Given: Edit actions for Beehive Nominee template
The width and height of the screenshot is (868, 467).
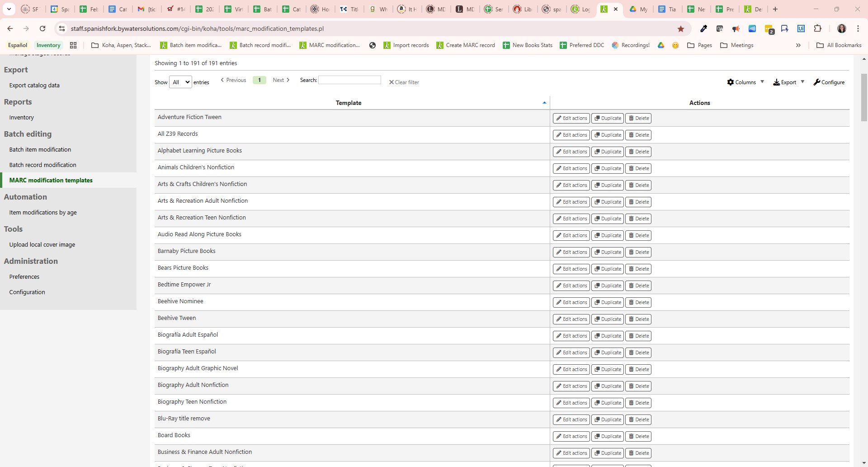Looking at the screenshot, I should pos(571,303).
